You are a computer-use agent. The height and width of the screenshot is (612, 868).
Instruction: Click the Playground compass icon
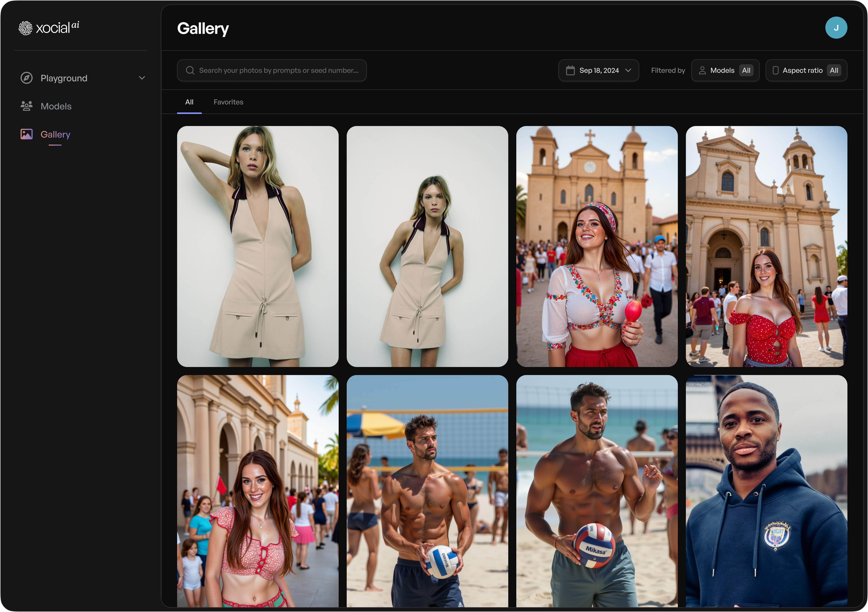[x=26, y=78]
